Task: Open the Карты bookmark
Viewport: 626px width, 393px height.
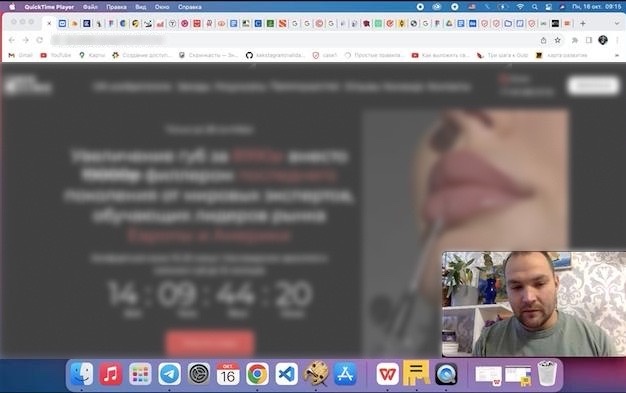Action: [92, 55]
